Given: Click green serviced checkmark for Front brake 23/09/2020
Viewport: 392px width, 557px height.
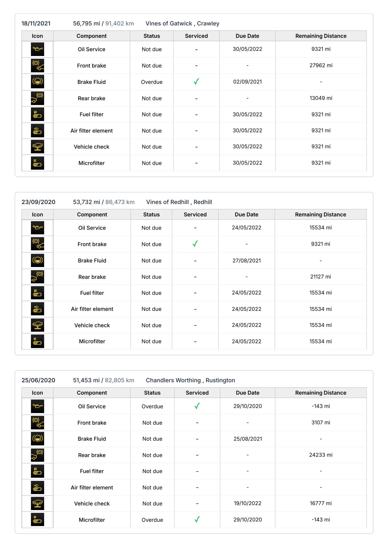Looking at the screenshot, I should click(x=195, y=244).
